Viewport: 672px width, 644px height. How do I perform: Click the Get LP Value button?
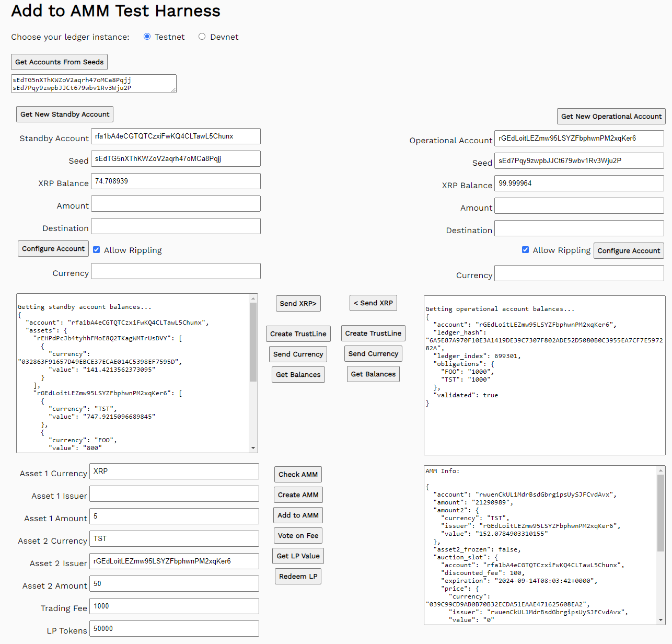[x=298, y=556]
